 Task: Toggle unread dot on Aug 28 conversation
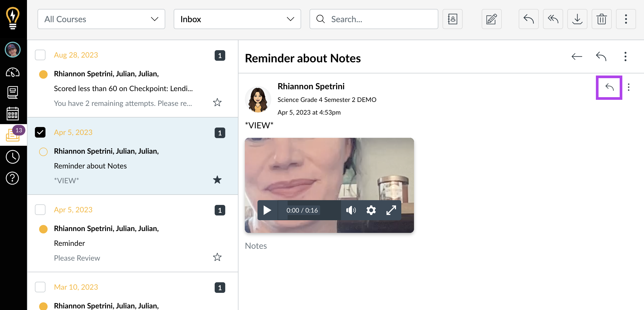[43, 74]
